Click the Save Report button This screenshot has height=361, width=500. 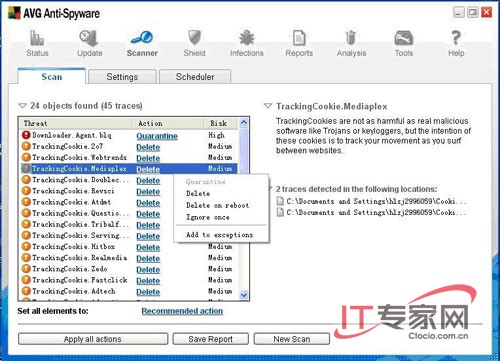click(x=210, y=339)
